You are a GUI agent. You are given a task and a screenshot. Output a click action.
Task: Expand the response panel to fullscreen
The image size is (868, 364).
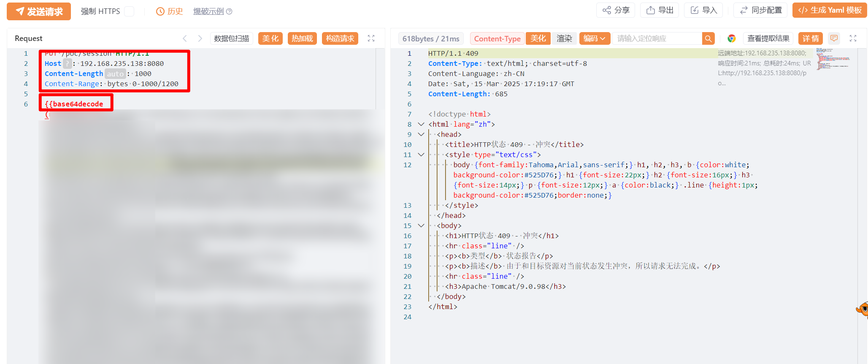coord(853,38)
